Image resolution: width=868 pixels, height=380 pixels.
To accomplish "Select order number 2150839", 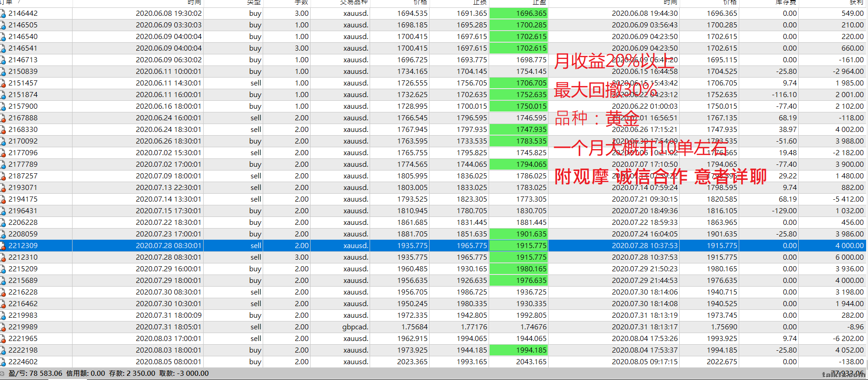I will pyautogui.click(x=23, y=72).
